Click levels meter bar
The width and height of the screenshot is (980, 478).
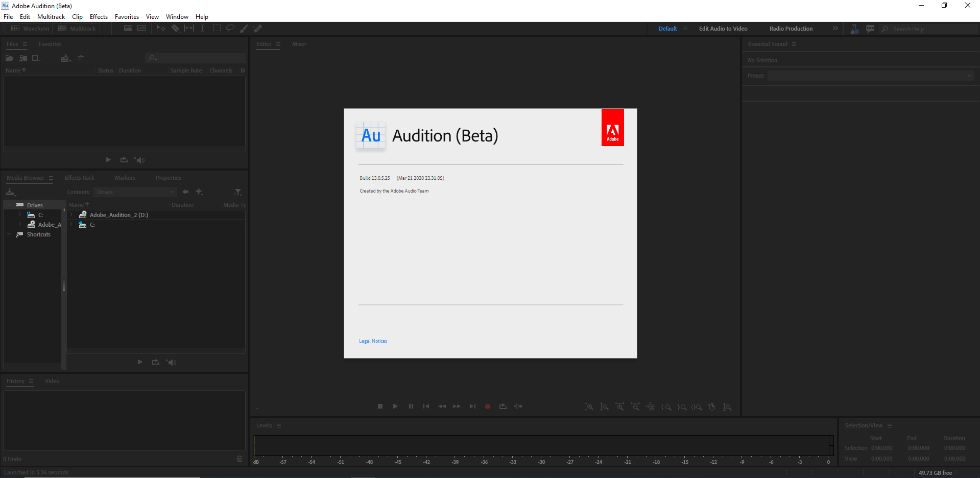[543, 445]
